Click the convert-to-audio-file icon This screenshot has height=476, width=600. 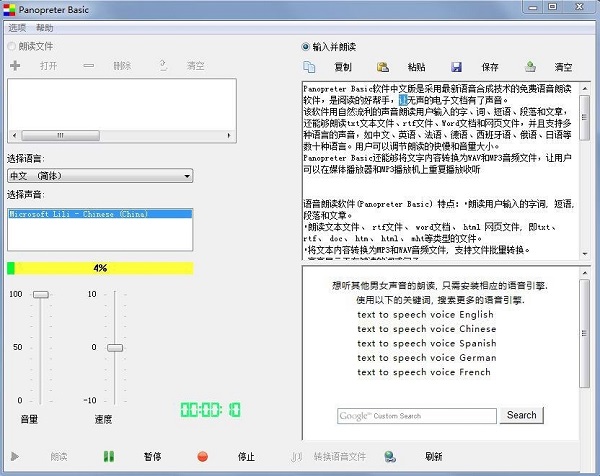pos(296,456)
